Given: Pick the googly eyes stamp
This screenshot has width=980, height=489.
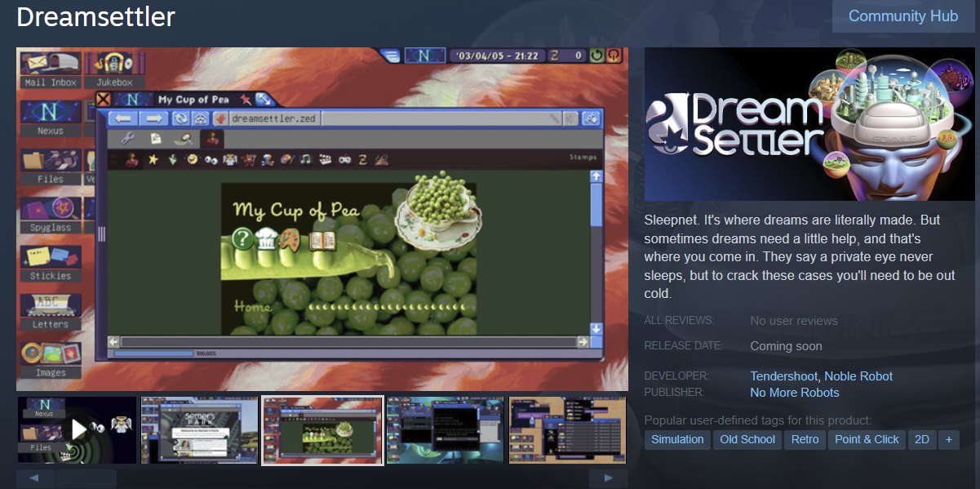Looking at the screenshot, I should 211,159.
